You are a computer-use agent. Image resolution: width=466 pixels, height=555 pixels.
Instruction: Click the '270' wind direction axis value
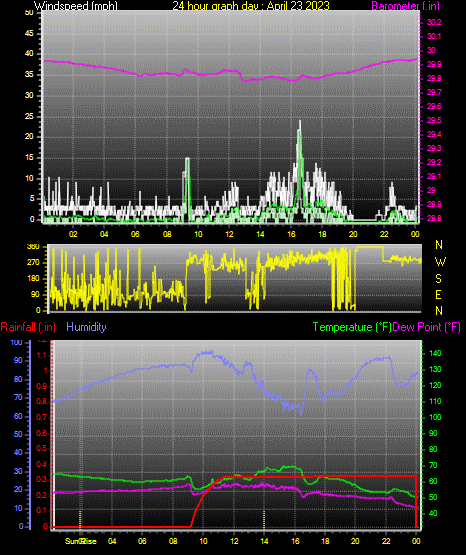(33, 263)
